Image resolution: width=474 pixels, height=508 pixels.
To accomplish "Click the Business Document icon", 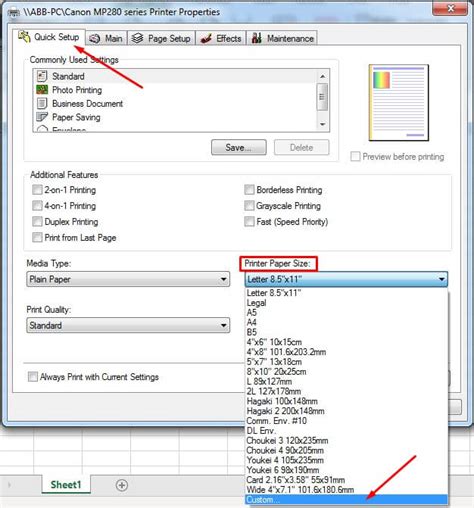I will (42, 103).
